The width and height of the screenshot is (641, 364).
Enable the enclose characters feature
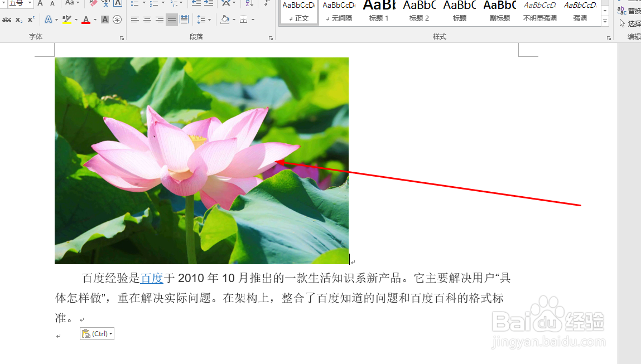pyautogui.click(x=117, y=18)
